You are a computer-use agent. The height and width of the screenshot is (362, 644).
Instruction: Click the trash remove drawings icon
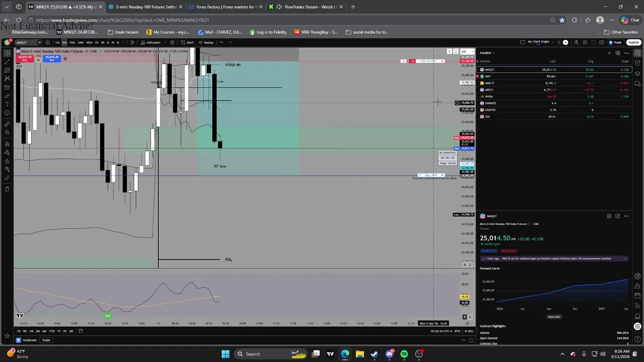click(8, 189)
